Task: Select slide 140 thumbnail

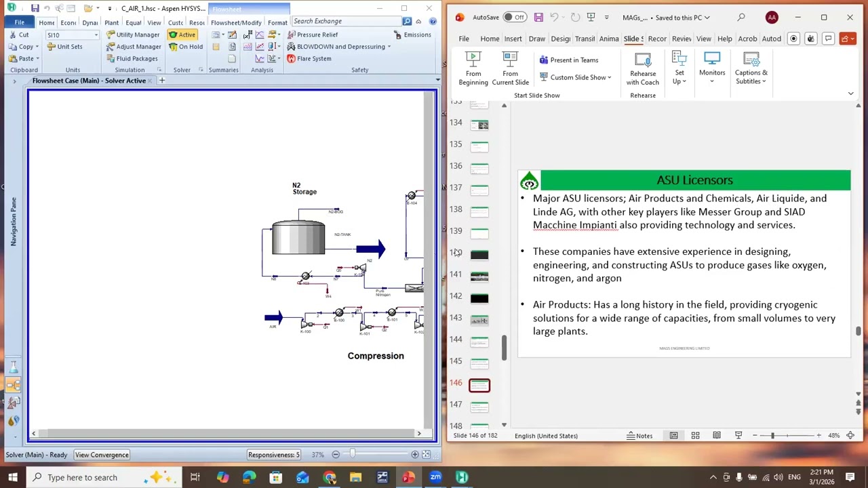Action: pos(479,255)
